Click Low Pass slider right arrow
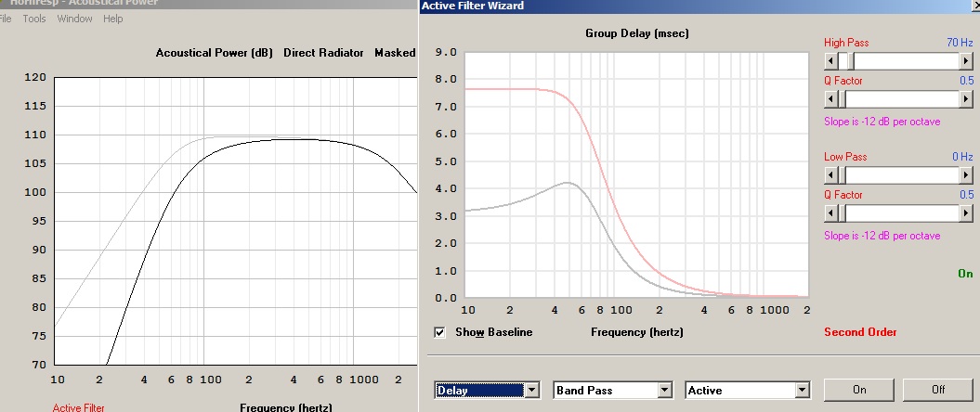The width and height of the screenshot is (980, 412). pyautogui.click(x=966, y=175)
